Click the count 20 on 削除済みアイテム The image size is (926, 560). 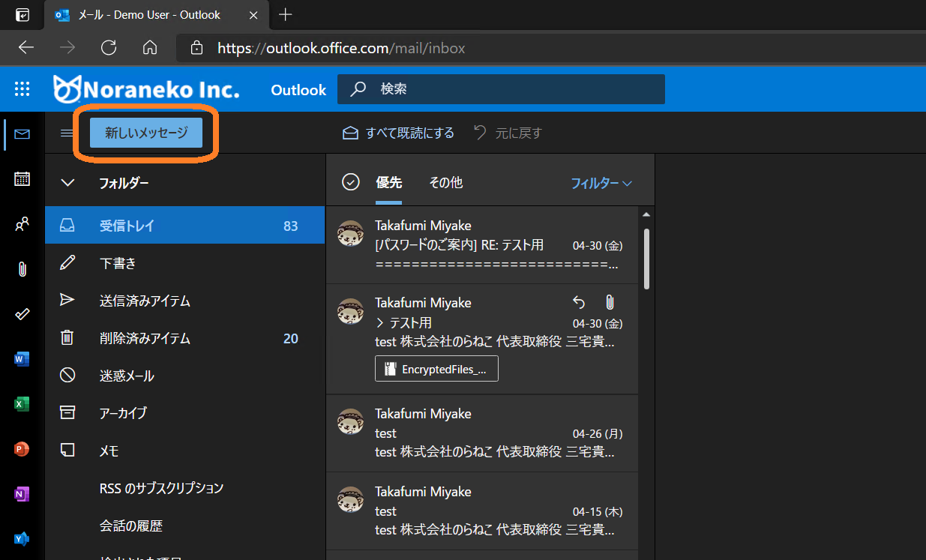click(291, 338)
